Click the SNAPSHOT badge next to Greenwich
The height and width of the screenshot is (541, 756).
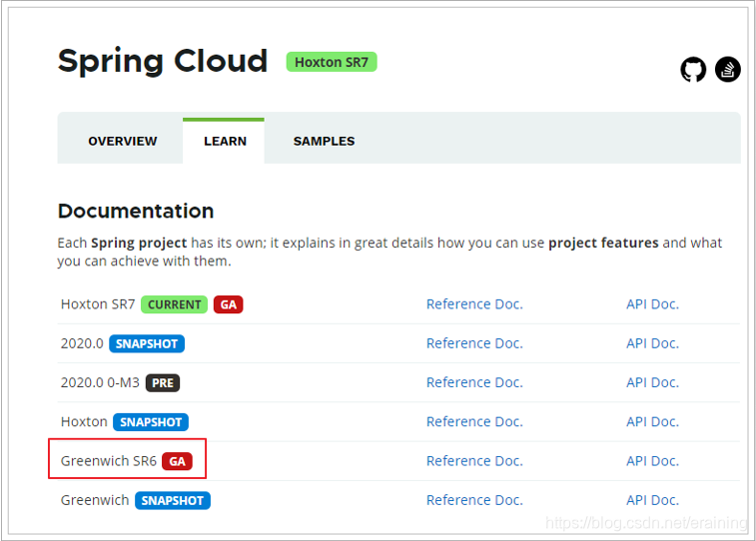coord(172,500)
